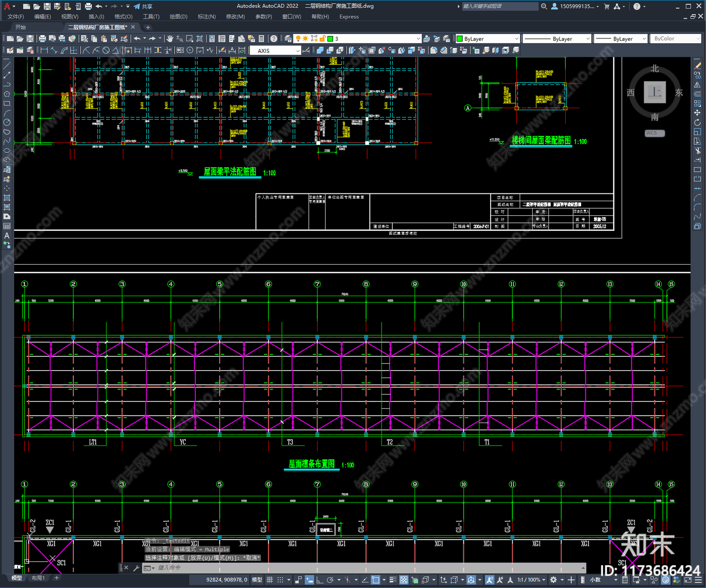The width and height of the screenshot is (706, 588).
Task: Add a new drawing tab with plus button
Action: [148, 27]
